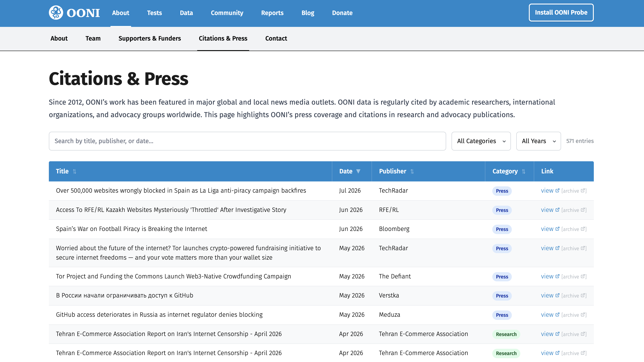The width and height of the screenshot is (644, 362).
Task: Click title 'Tor Project and Funding the Commons'
Action: [x=173, y=276]
